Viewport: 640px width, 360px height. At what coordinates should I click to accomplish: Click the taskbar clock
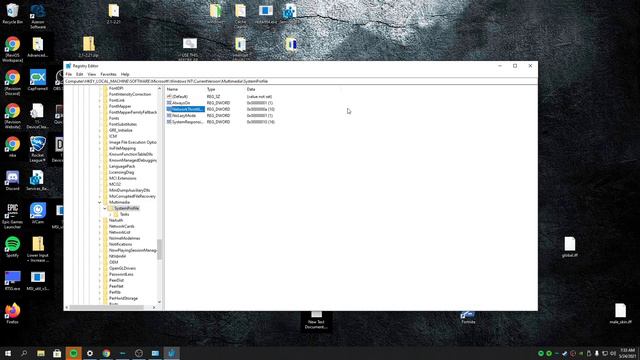[627, 353]
